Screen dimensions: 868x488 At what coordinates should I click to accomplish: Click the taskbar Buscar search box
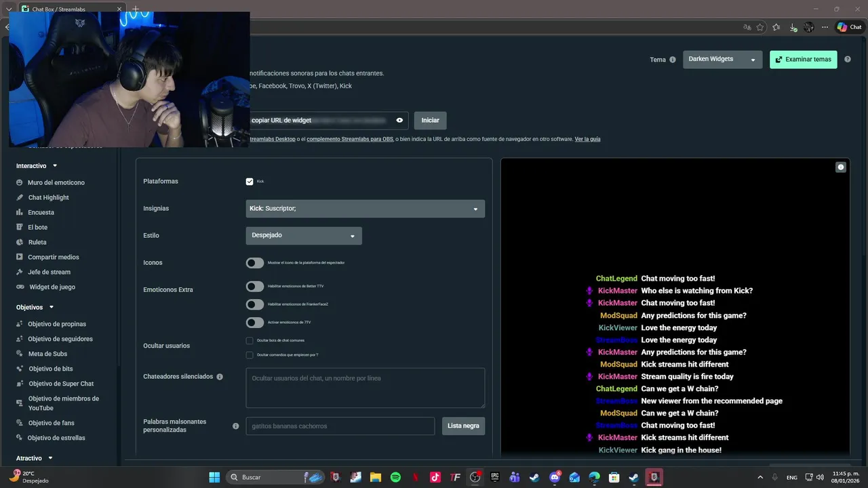(x=275, y=477)
